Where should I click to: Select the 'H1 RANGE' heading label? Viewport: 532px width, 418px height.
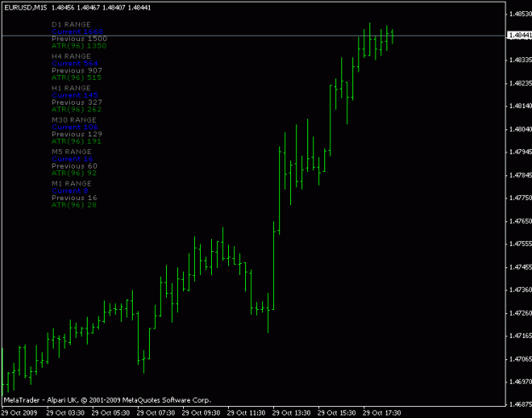pyautogui.click(x=72, y=89)
